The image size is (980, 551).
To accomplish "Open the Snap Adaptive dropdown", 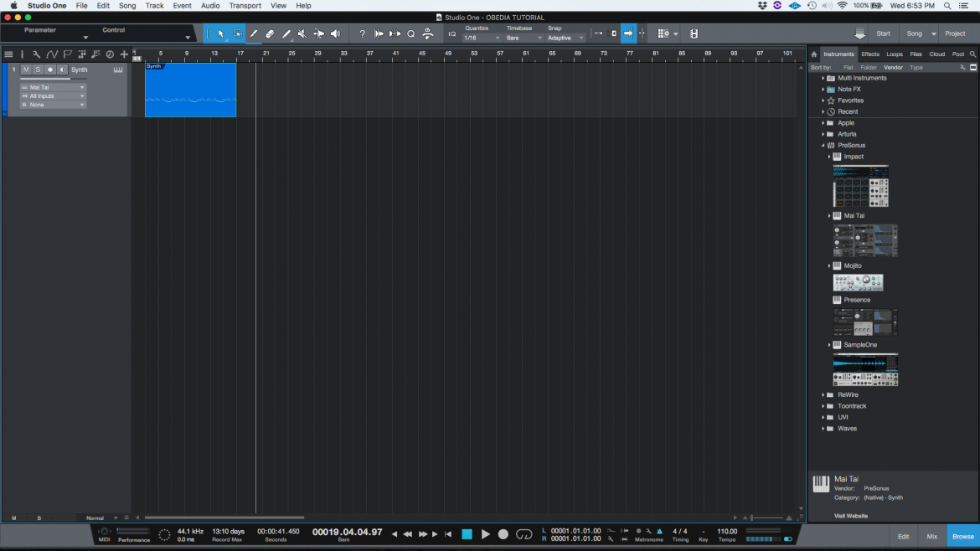I will coord(565,39).
